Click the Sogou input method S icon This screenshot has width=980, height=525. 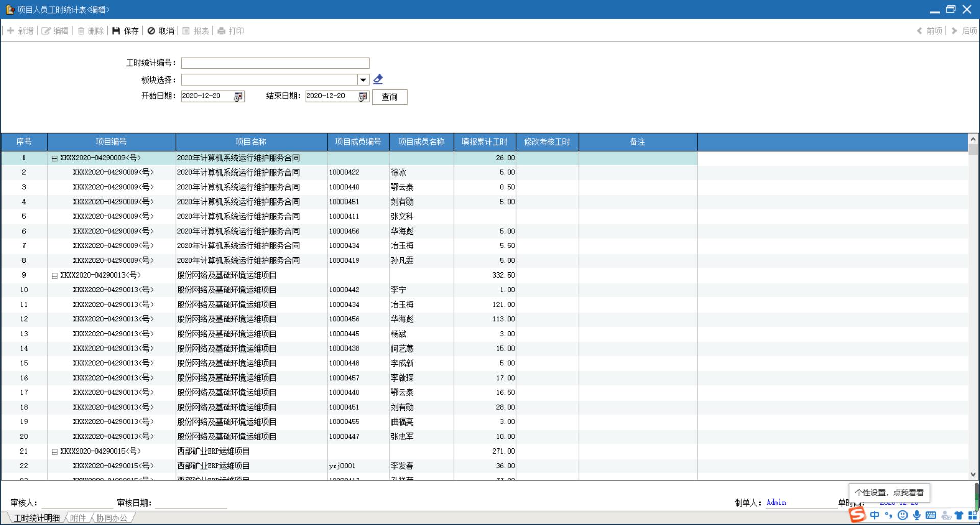[x=857, y=515]
